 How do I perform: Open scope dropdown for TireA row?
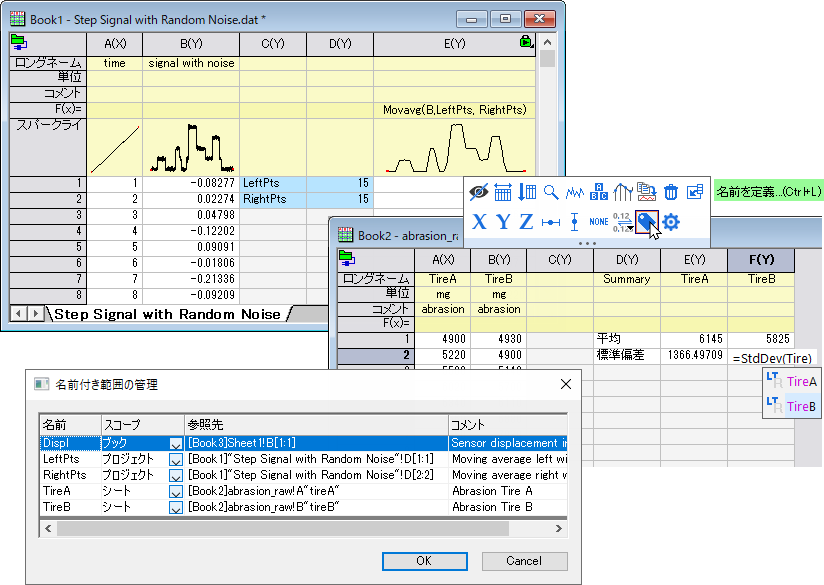pyautogui.click(x=176, y=492)
